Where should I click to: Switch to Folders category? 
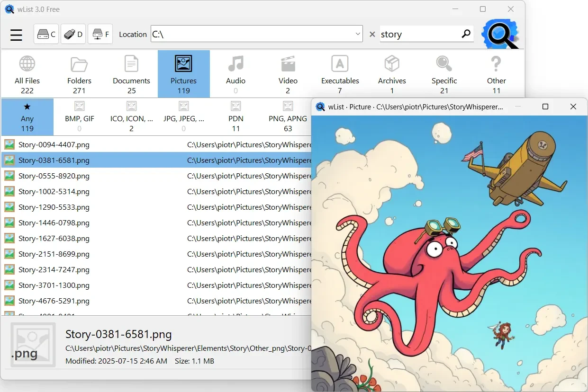(x=79, y=74)
